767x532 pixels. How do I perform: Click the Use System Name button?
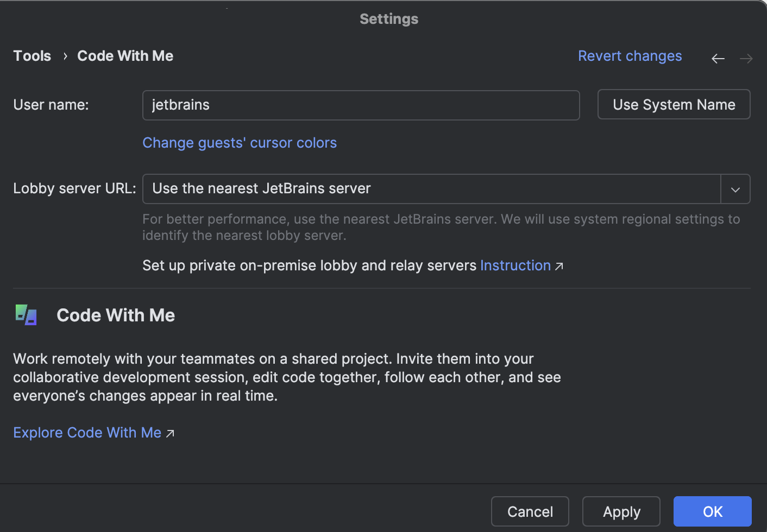point(674,104)
